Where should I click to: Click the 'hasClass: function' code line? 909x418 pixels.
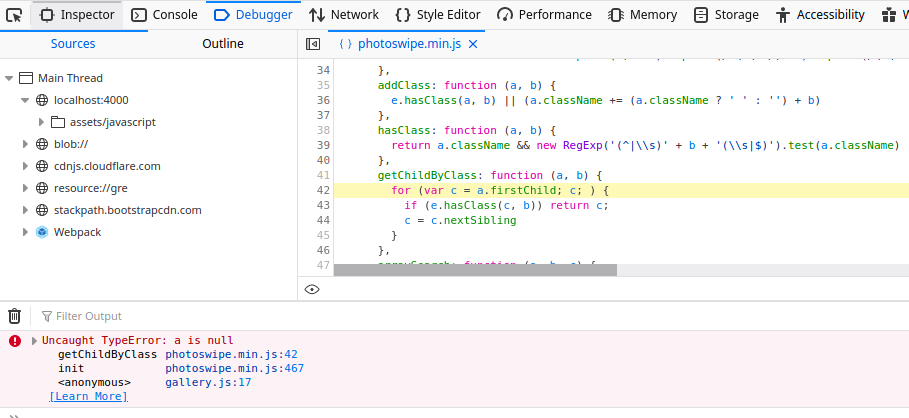click(x=467, y=130)
